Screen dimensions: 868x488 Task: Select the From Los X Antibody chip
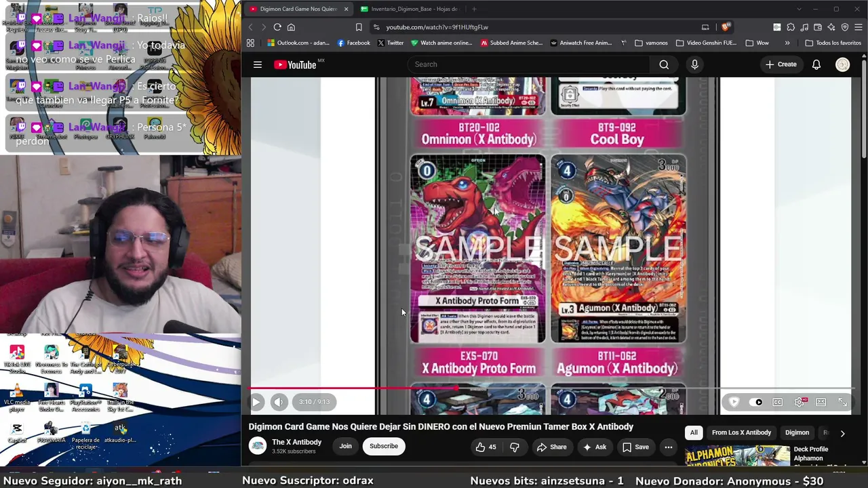pyautogui.click(x=741, y=432)
